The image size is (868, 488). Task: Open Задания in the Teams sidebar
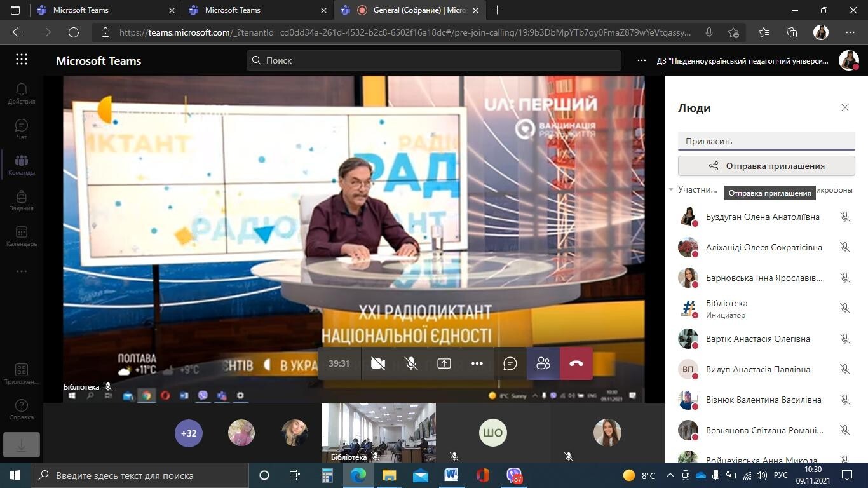pos(22,200)
